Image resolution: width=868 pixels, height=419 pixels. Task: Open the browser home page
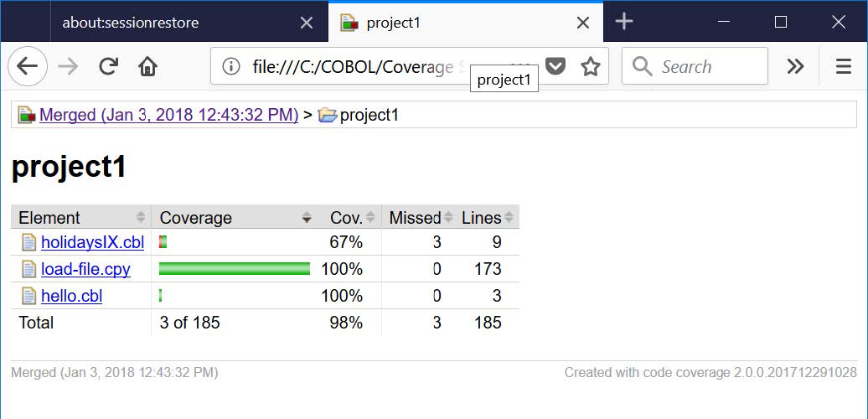tap(147, 66)
